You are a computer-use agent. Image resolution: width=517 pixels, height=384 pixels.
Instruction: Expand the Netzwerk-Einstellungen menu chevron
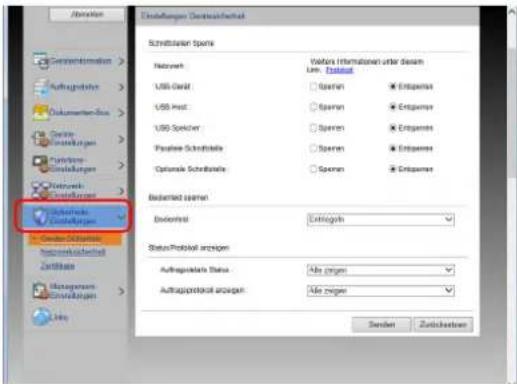point(121,191)
